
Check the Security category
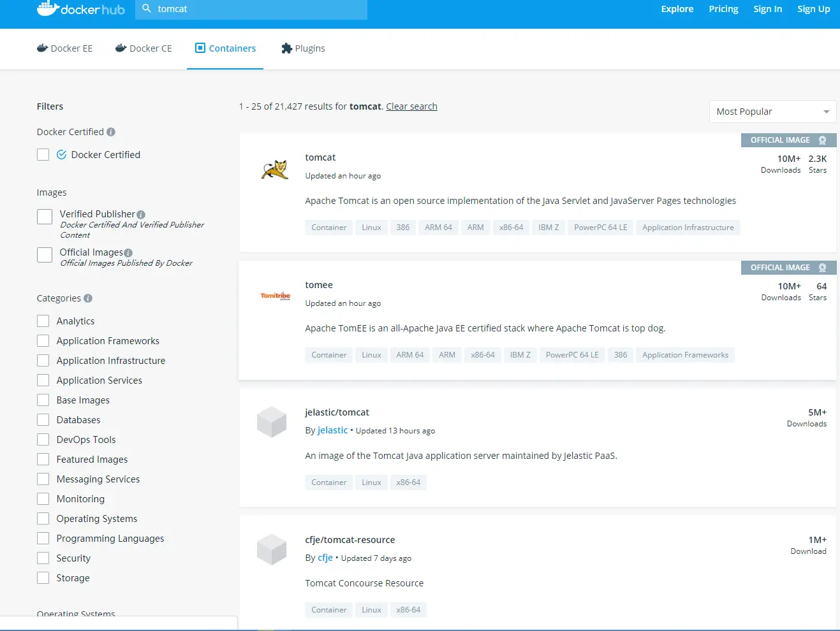[43, 558]
